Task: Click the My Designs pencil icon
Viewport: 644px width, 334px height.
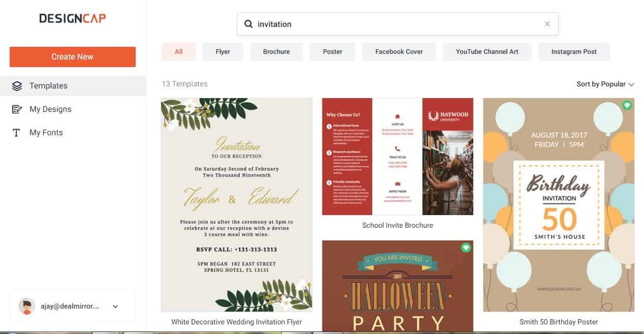Action: click(x=17, y=109)
